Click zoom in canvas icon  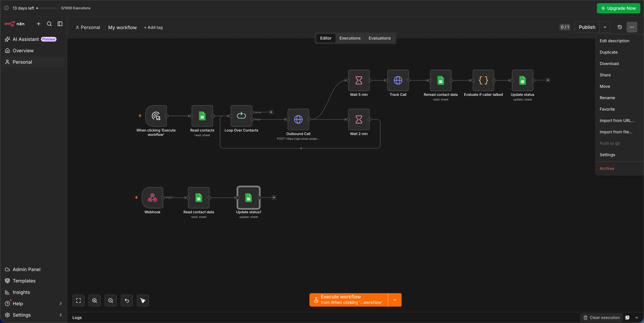[x=94, y=301]
